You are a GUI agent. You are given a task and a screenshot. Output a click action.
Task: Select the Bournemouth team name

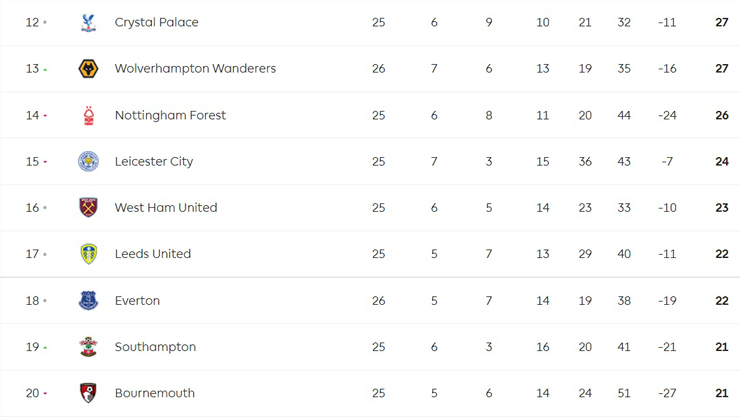(155, 393)
